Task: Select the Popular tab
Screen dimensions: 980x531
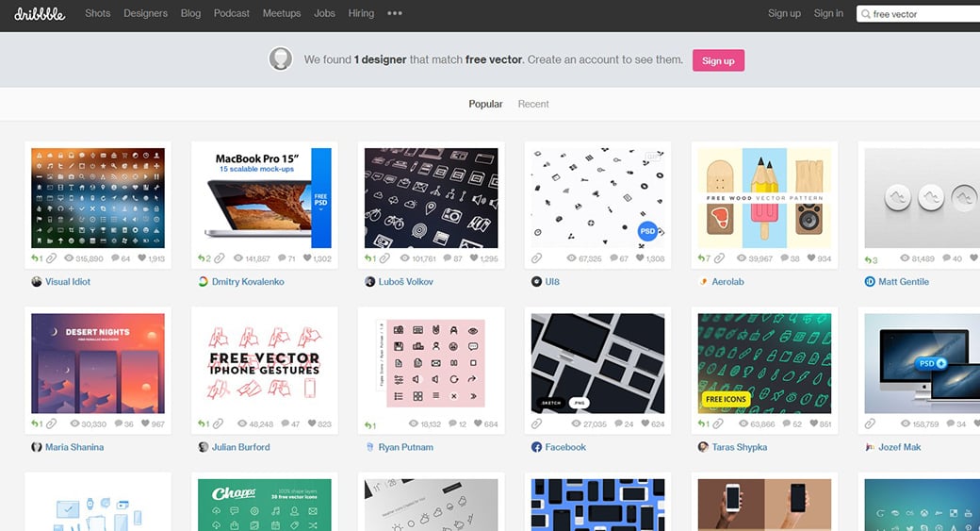Action: point(485,104)
